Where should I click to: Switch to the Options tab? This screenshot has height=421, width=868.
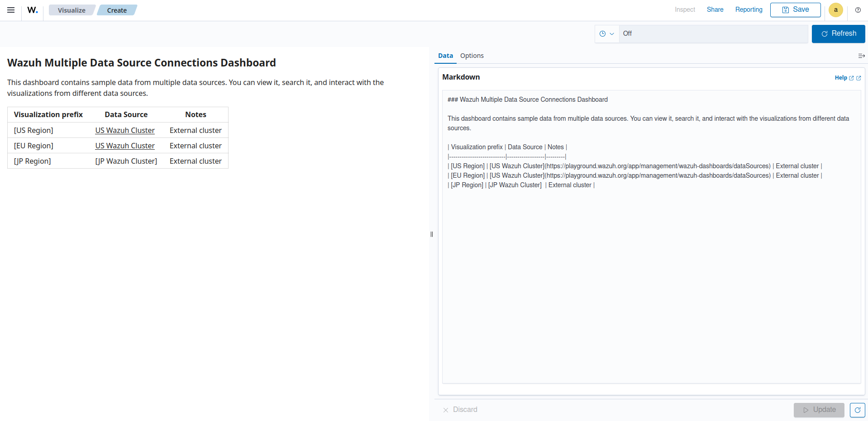[472, 56]
